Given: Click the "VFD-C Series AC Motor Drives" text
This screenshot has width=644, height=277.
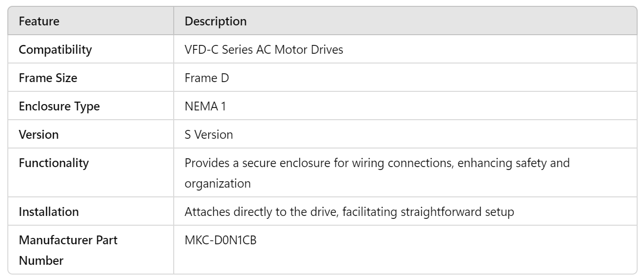Looking at the screenshot, I should 266,50.
